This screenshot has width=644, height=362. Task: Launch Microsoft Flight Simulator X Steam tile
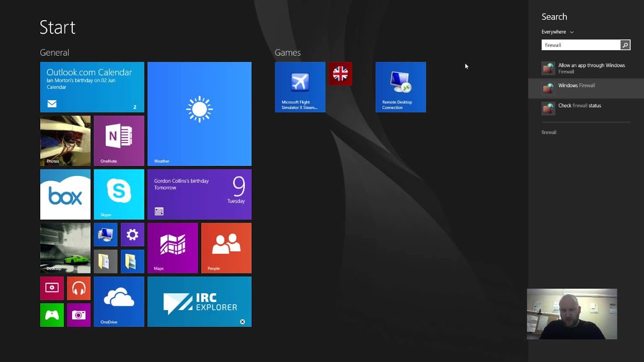[300, 87]
